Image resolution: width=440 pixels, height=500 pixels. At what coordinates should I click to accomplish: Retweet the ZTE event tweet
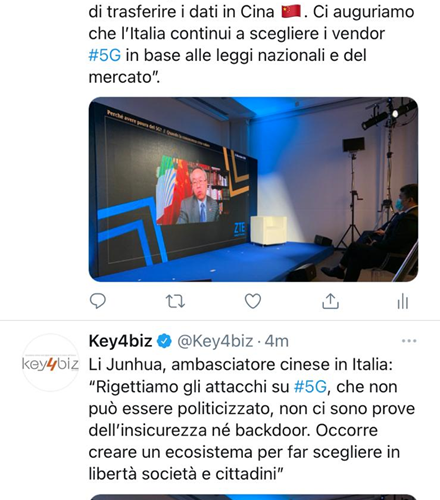coord(175,301)
